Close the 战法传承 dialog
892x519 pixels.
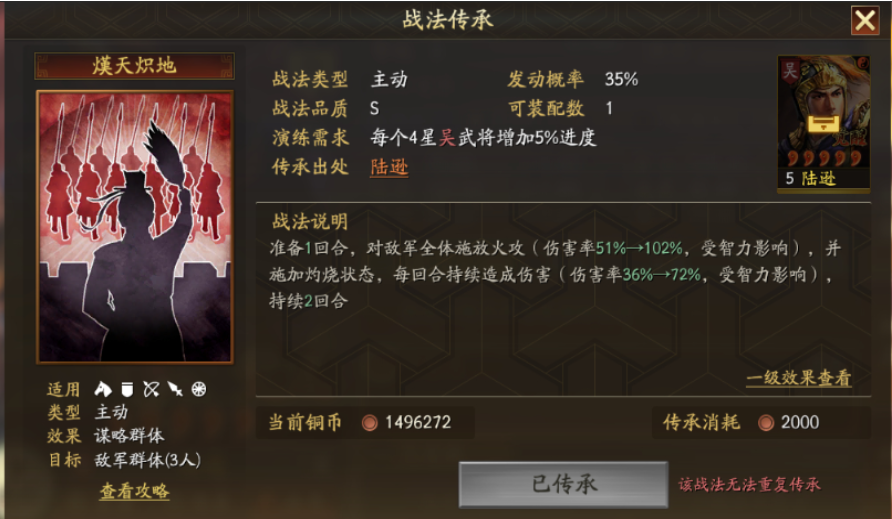click(865, 20)
